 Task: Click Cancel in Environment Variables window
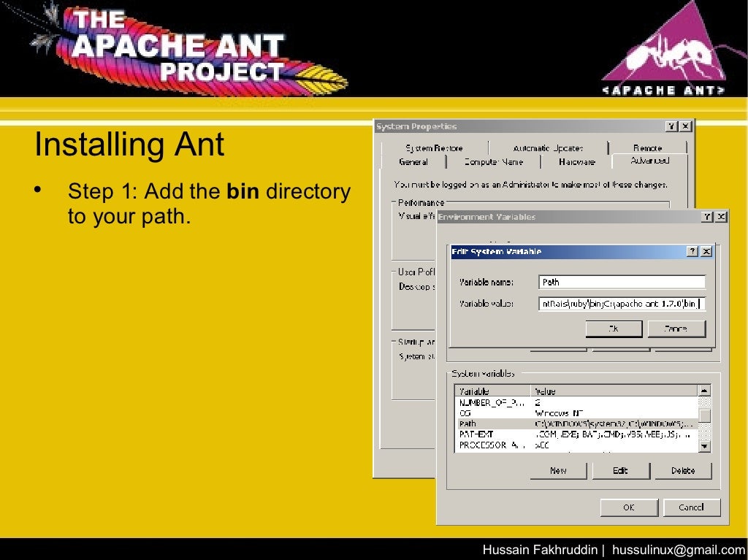tap(691, 507)
